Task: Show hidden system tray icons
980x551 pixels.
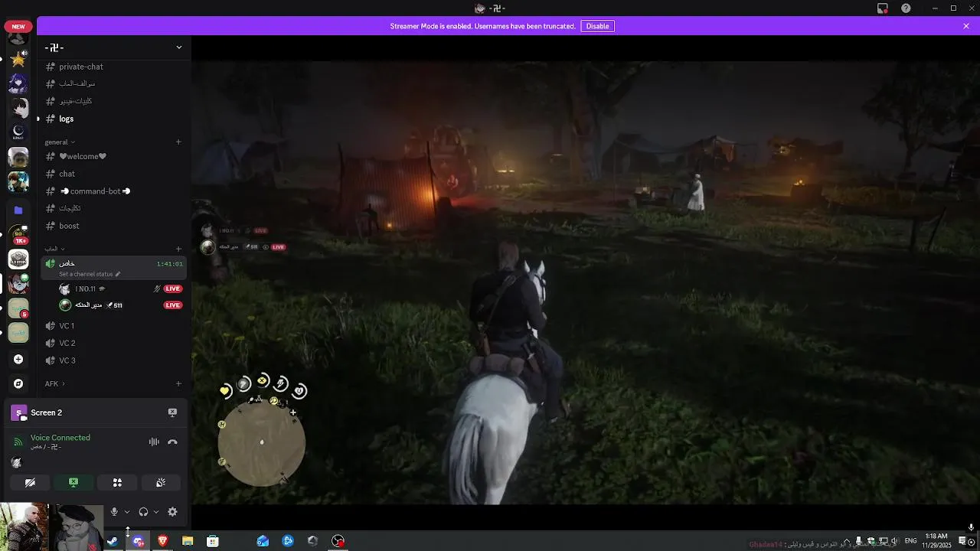Action: tap(846, 541)
